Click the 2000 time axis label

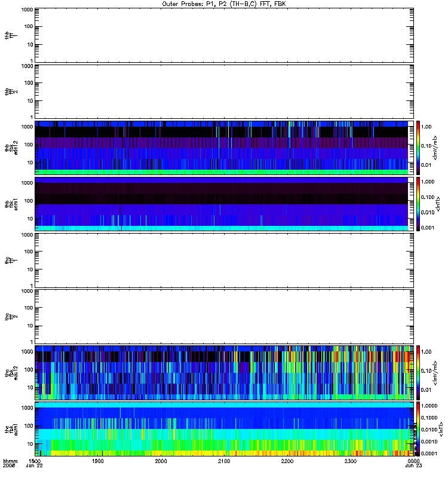pos(161,461)
